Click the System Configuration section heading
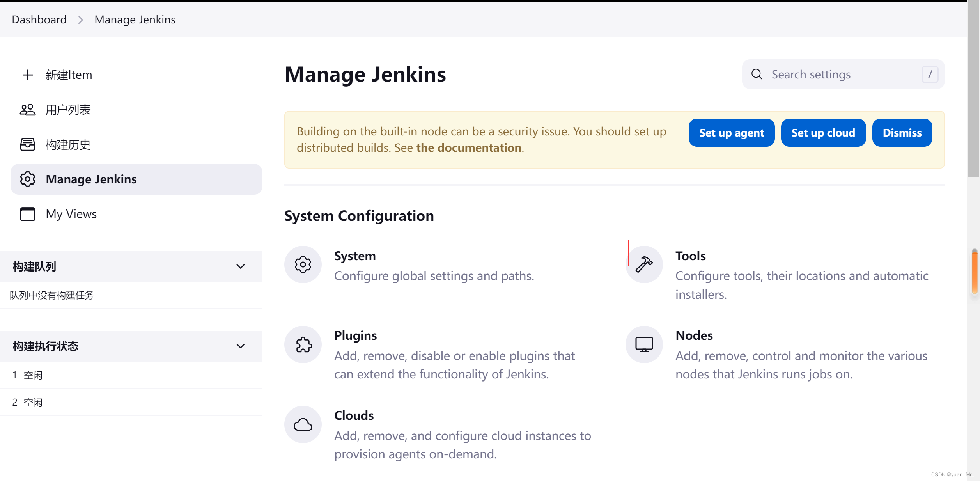Viewport: 980px width, 481px height. coord(359,216)
